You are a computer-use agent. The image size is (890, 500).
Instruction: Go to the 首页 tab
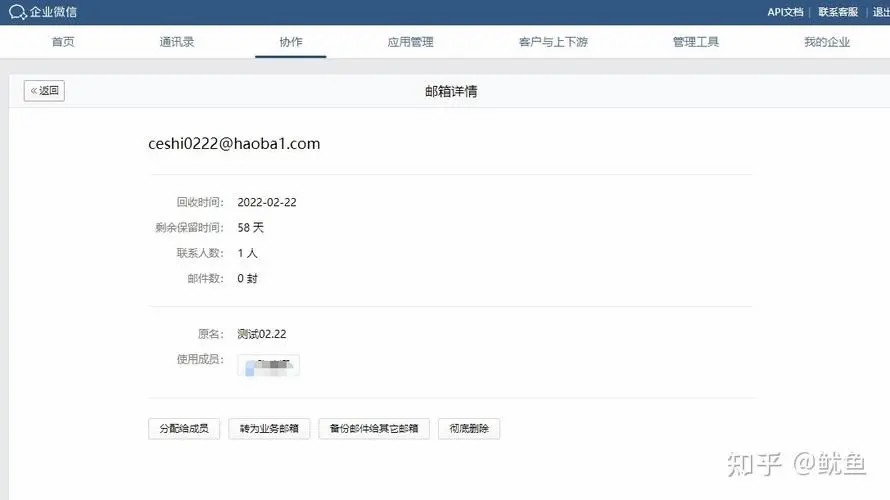63,42
